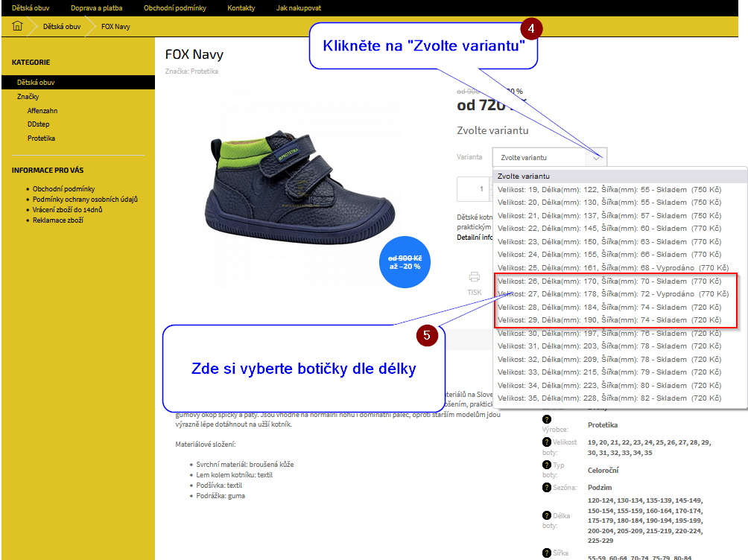Open help icon next to Sezóna
Image resolution: width=748 pixels, height=560 pixels.
pyautogui.click(x=547, y=487)
